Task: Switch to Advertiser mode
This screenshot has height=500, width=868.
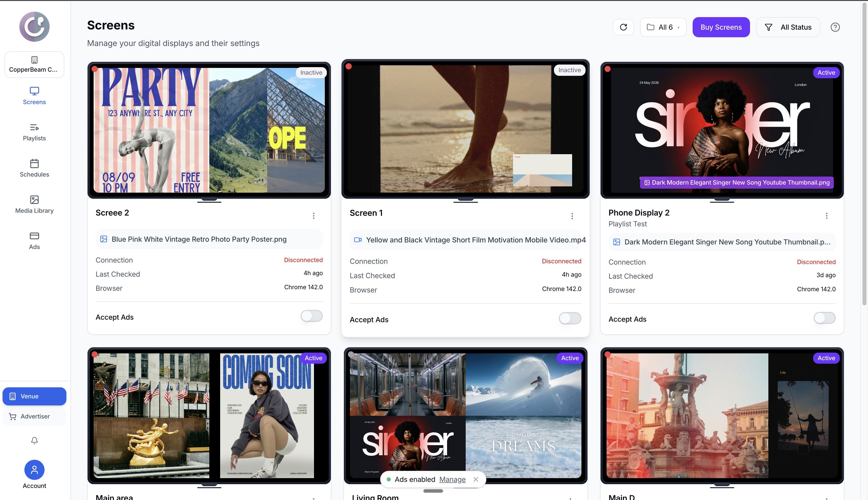Action: pos(34,416)
